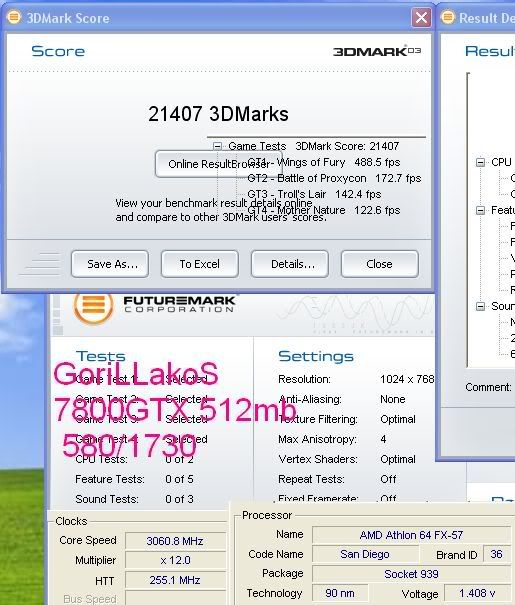515x605 pixels.
Task: Open the Online ResultBrowser button
Action: (219, 164)
